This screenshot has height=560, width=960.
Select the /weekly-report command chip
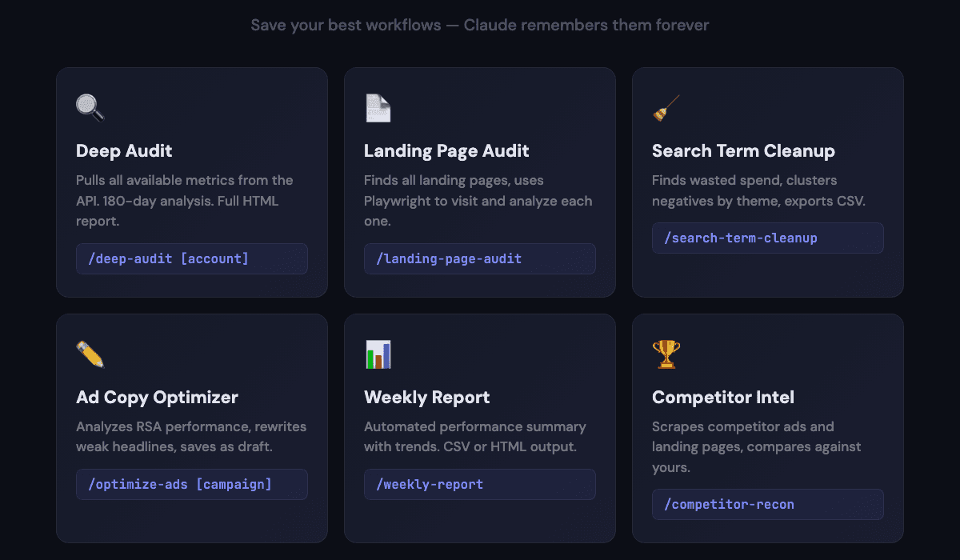480,484
